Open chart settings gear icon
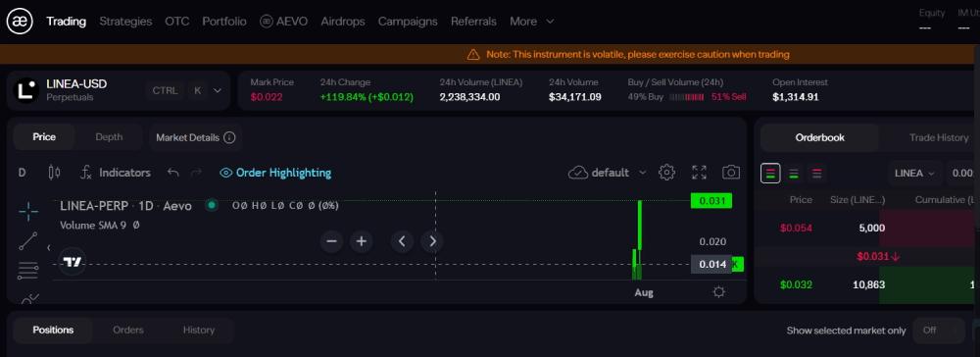Screen dimensions: 980x357 coord(666,173)
